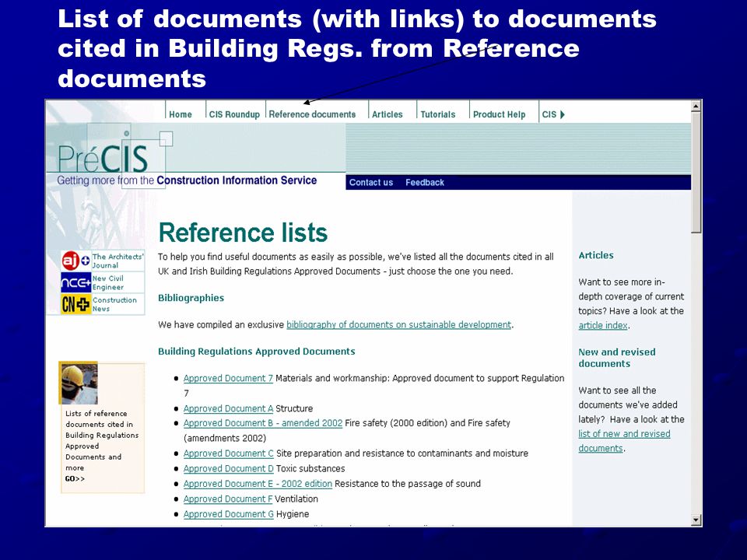This screenshot has height=560, width=747.
Task: Click Building Regulations Approved Documents heading
Action: coord(257,352)
